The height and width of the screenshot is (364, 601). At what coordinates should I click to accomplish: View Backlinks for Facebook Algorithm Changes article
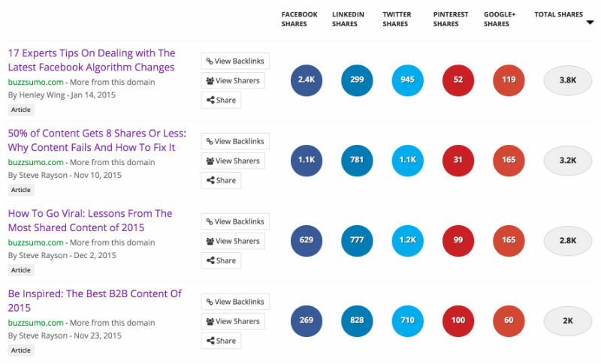[x=235, y=62]
